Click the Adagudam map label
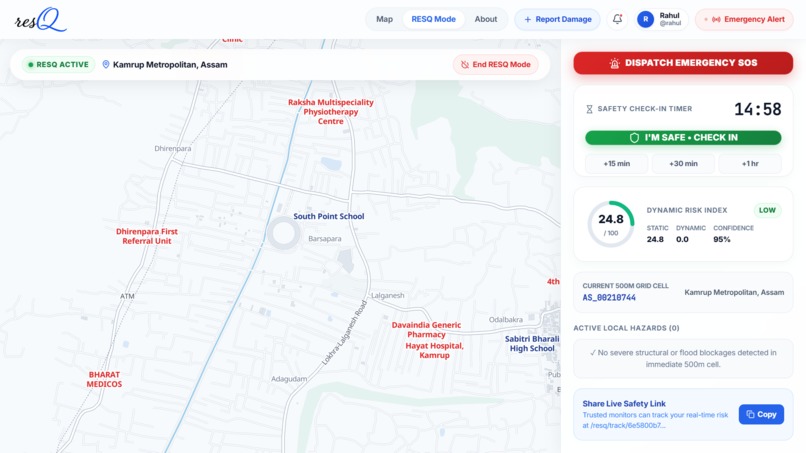Screen dimensions: 806x453 click(289, 379)
